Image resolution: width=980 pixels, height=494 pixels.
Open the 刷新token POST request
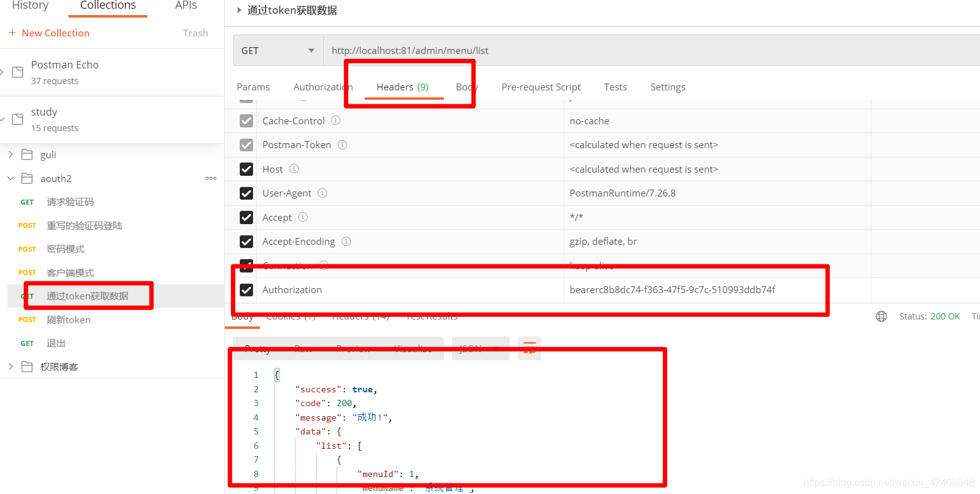tap(68, 319)
